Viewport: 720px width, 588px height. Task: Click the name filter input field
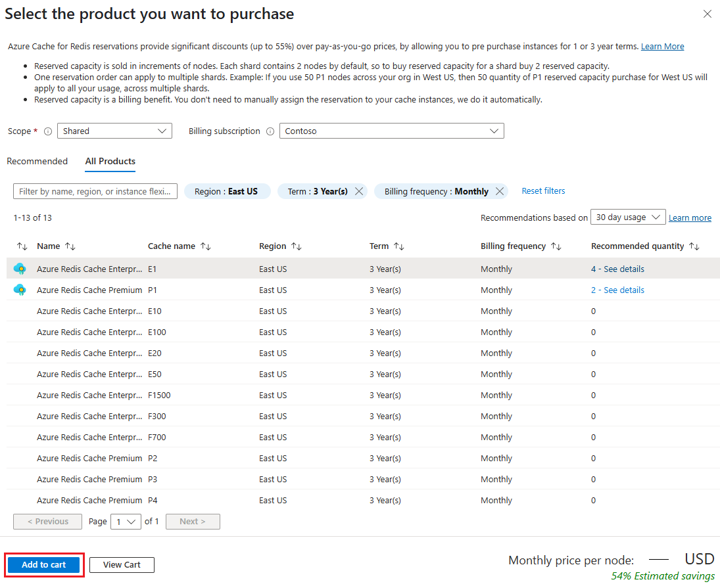[x=95, y=191]
